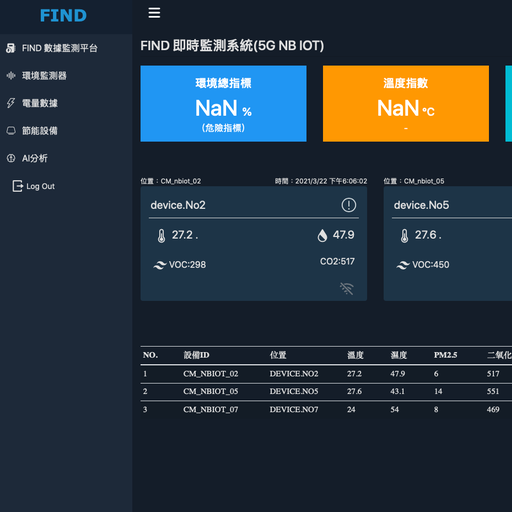Viewport: 512px width, 512px height.
Task: Click the VOC:298 wind icon
Action: 160,265
